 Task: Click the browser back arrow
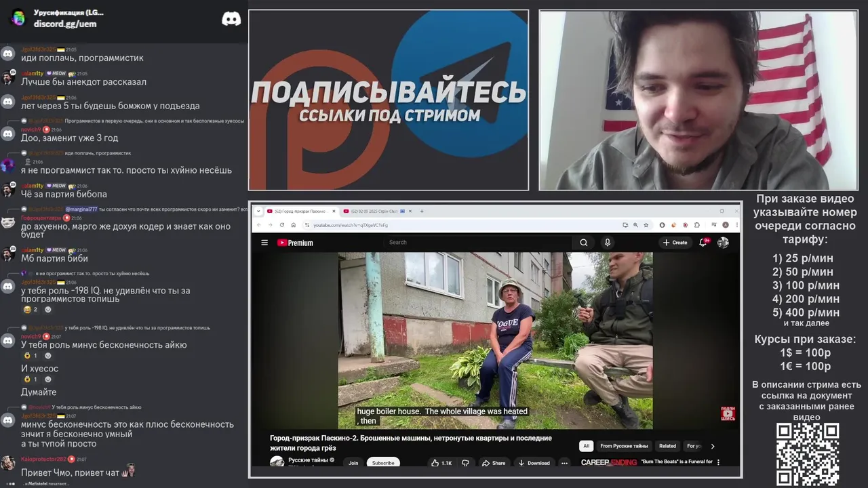tap(259, 225)
